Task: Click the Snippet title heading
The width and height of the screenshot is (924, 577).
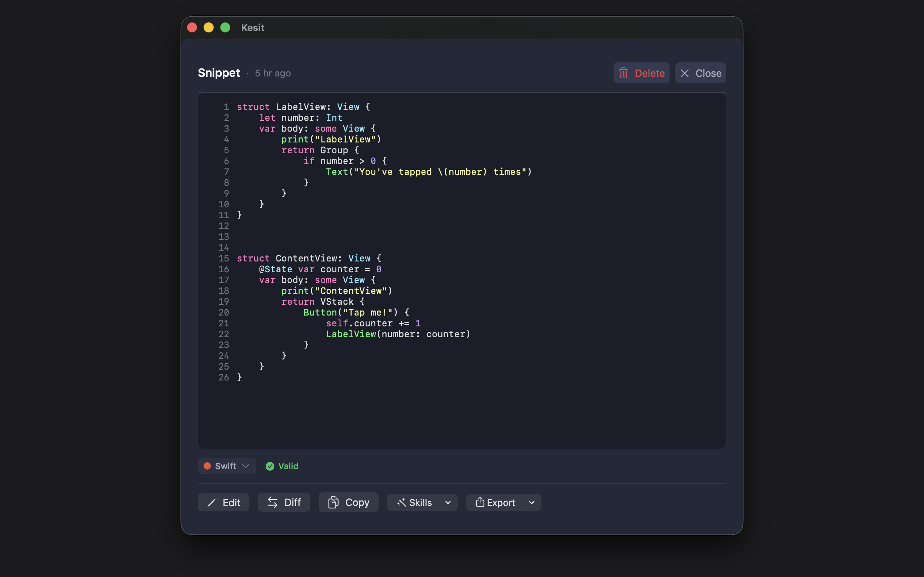Action: point(219,72)
